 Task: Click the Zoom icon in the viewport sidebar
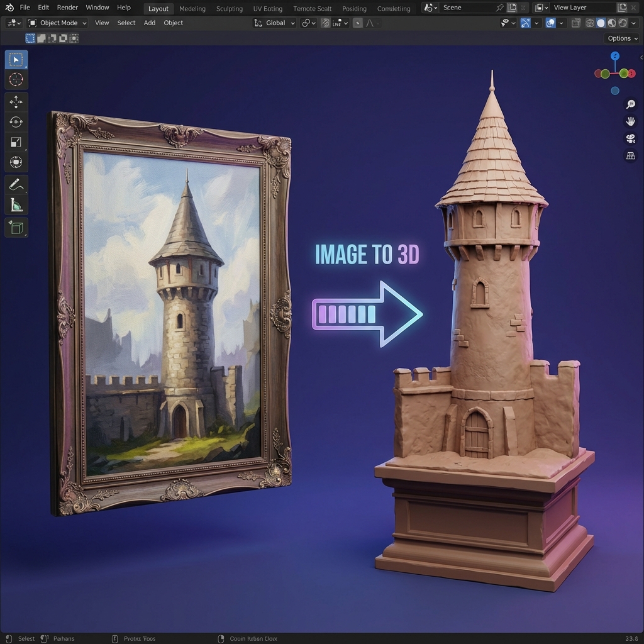(630, 104)
